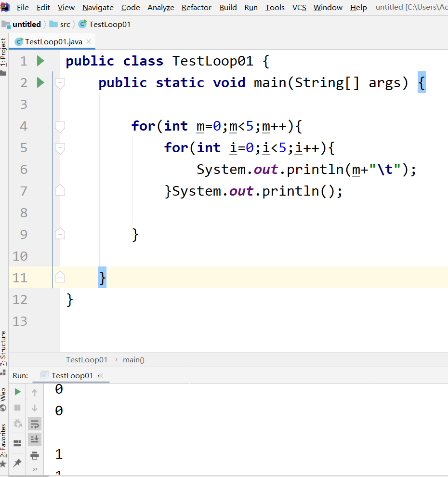Open the Project tool window
Image resolution: width=448 pixels, height=477 pixels.
point(3,56)
